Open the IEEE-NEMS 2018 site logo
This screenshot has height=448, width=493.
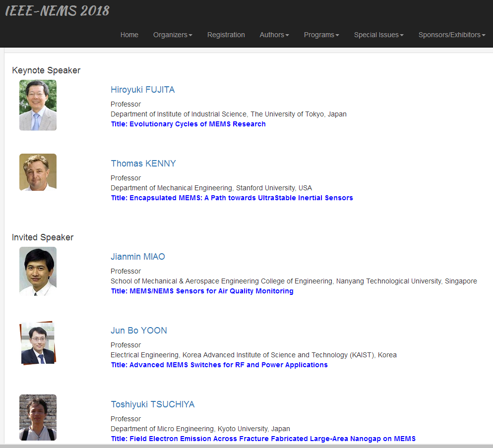point(57,11)
